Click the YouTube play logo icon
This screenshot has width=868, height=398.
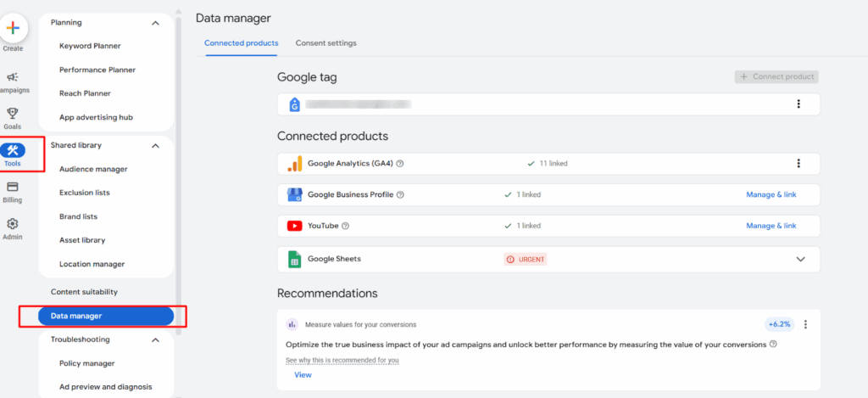click(x=294, y=226)
